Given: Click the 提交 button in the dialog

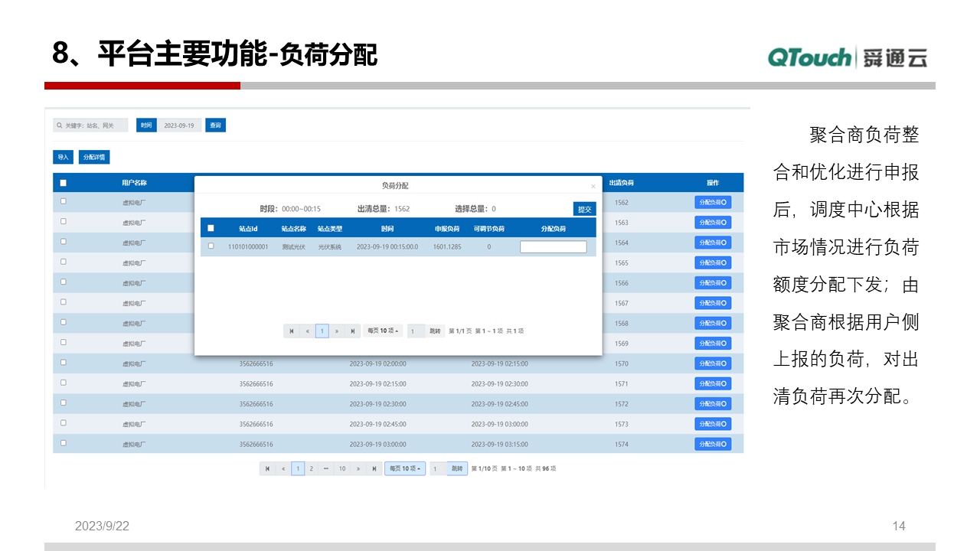Looking at the screenshot, I should (x=584, y=208).
